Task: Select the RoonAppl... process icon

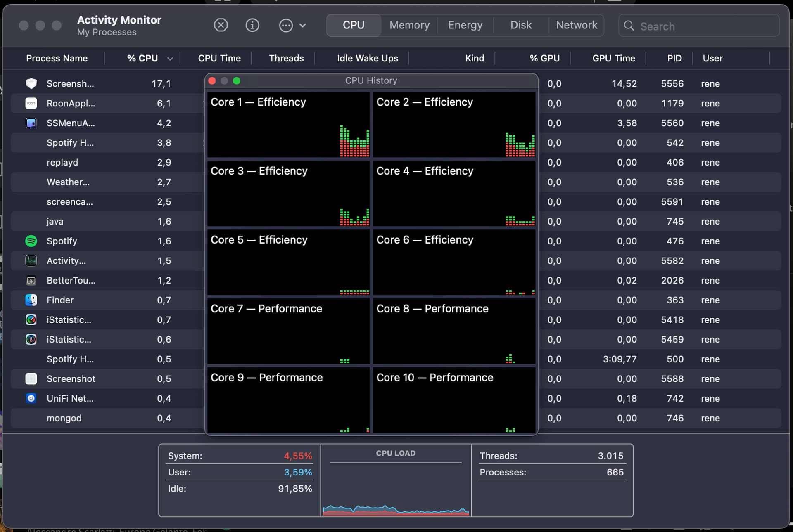Action: pos(31,103)
